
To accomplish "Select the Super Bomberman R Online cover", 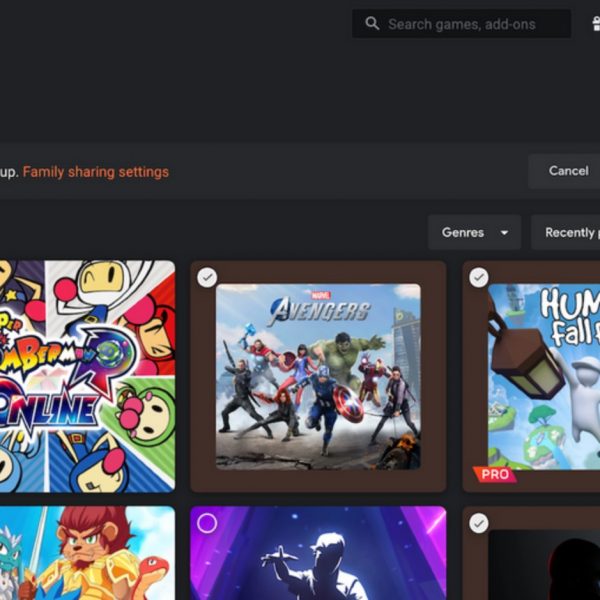I will [x=87, y=377].
